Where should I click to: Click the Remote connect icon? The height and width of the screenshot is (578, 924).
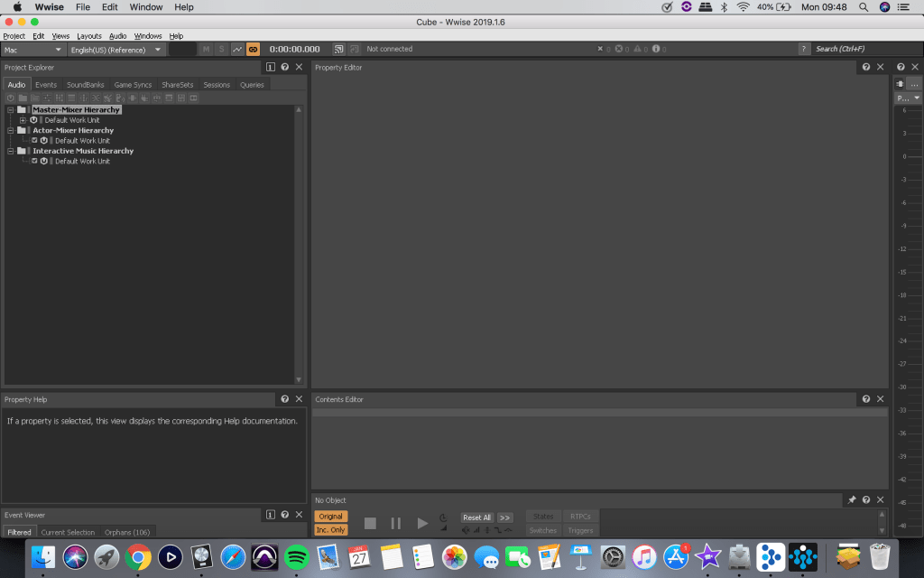coord(339,49)
